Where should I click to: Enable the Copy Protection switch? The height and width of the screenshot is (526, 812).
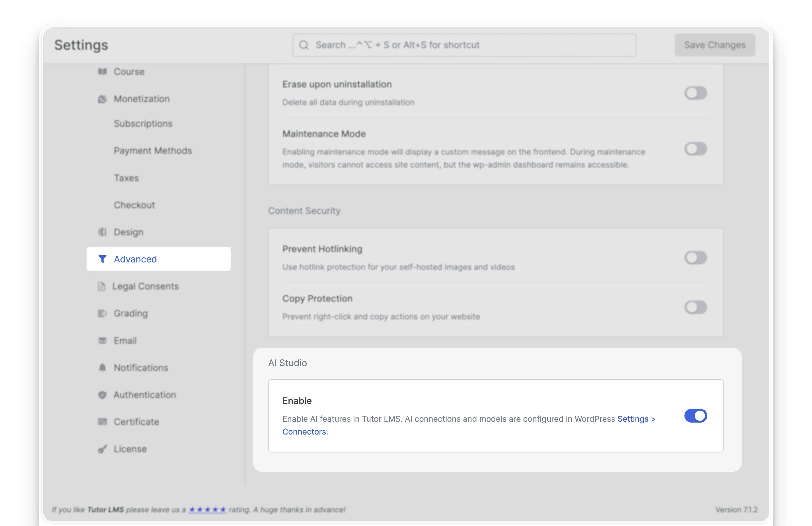pos(696,307)
